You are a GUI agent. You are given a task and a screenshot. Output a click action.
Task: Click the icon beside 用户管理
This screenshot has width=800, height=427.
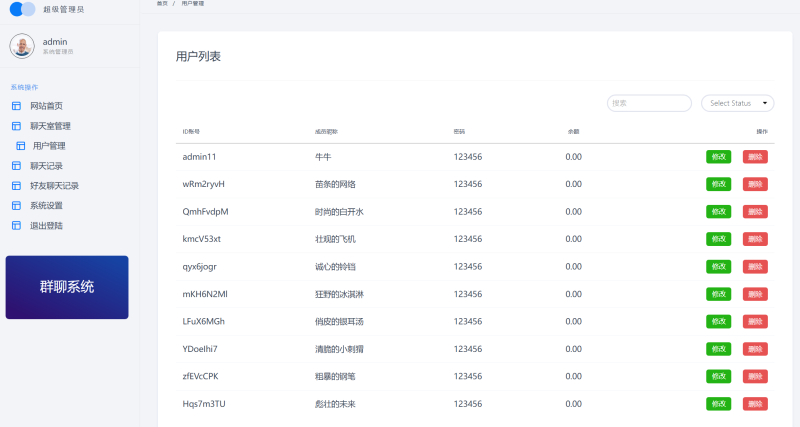click(20, 146)
